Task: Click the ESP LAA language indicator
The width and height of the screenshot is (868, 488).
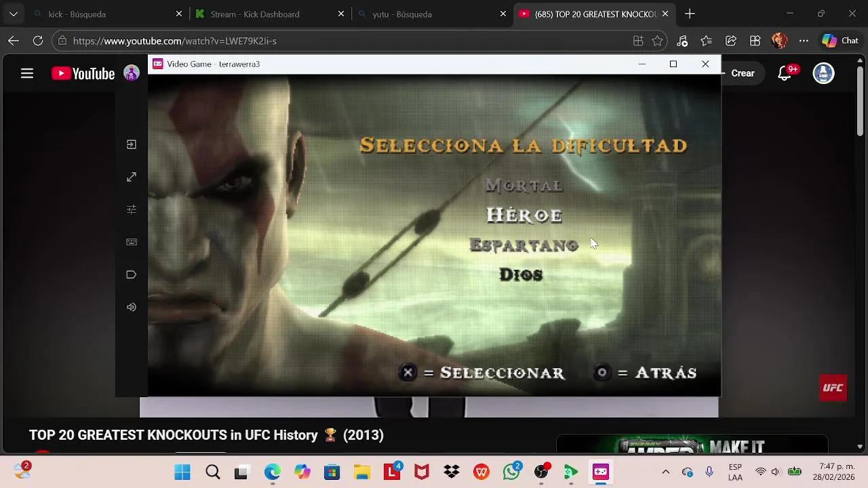Action: pyautogui.click(x=735, y=472)
